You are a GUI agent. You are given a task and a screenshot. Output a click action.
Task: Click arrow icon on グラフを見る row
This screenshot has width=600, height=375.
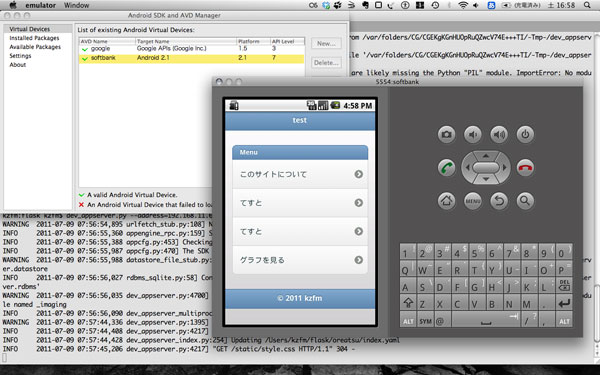click(x=359, y=260)
